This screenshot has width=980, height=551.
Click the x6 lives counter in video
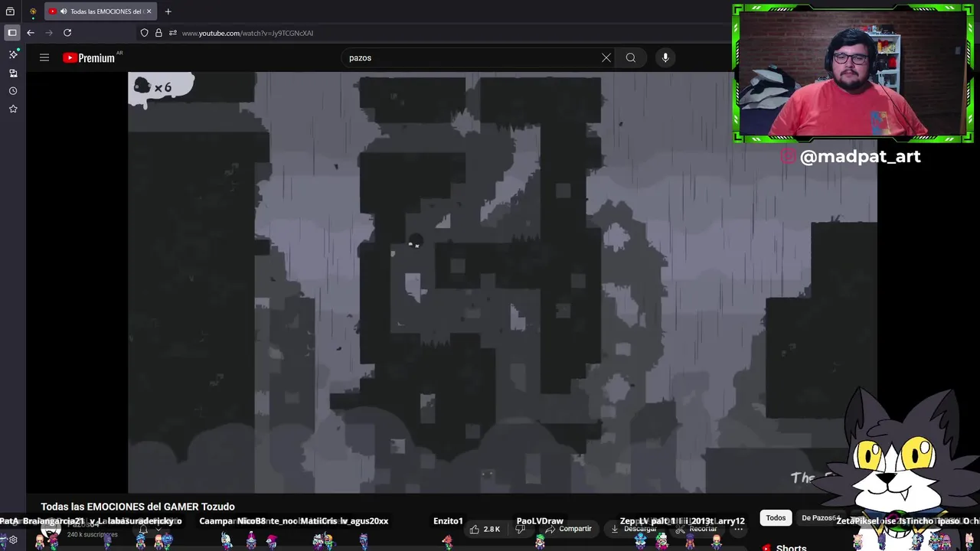pos(162,87)
